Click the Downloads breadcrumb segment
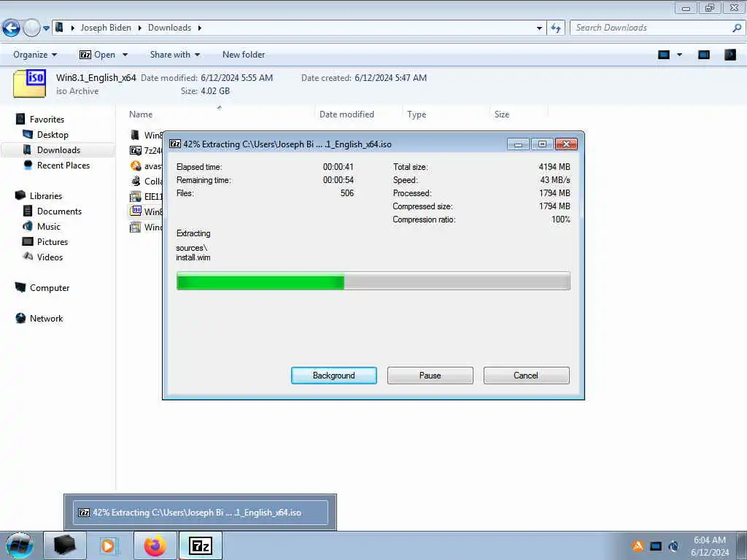The image size is (747, 560). [x=169, y=28]
